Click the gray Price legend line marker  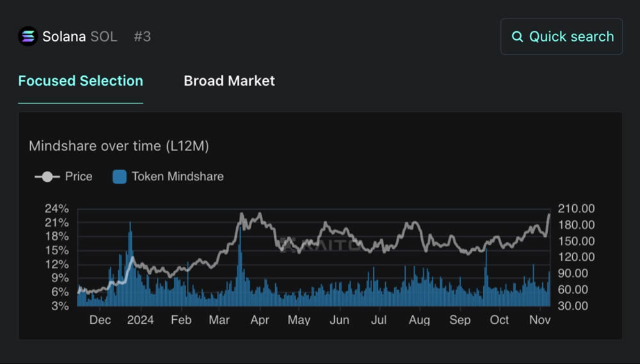click(x=47, y=177)
